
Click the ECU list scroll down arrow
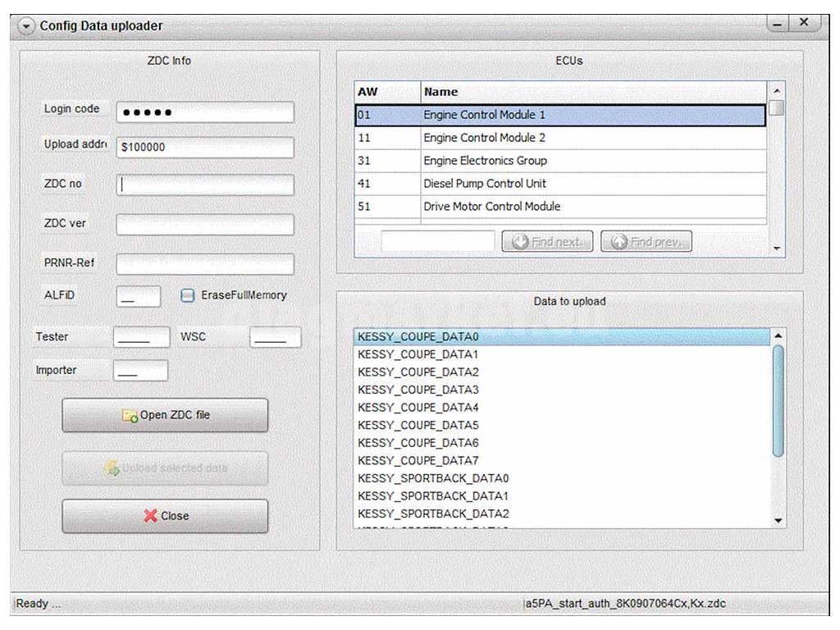(776, 248)
